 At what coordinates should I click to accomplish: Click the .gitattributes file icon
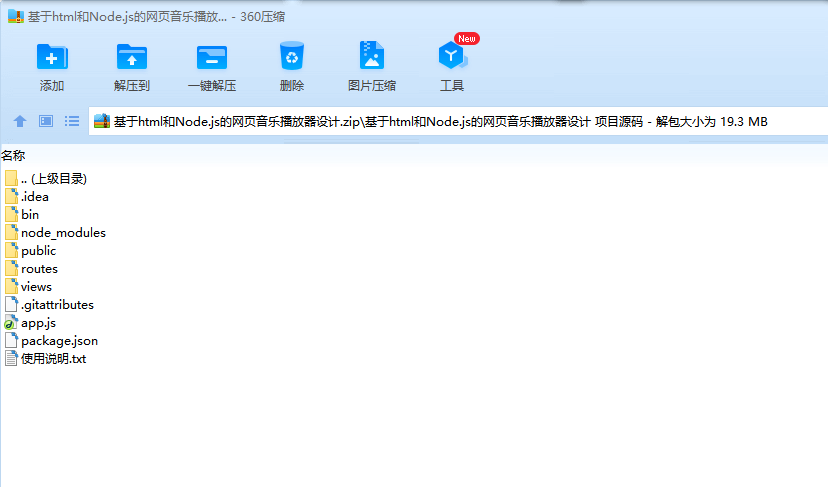pyautogui.click(x=11, y=304)
